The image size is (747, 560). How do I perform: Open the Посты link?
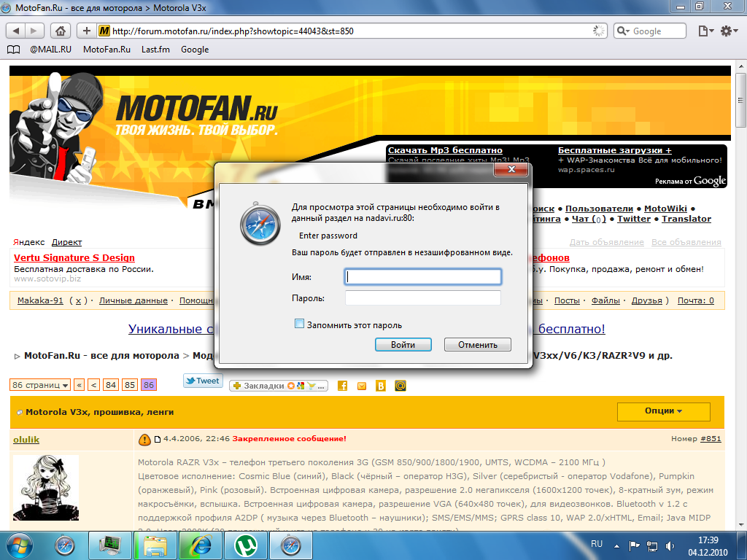567,300
